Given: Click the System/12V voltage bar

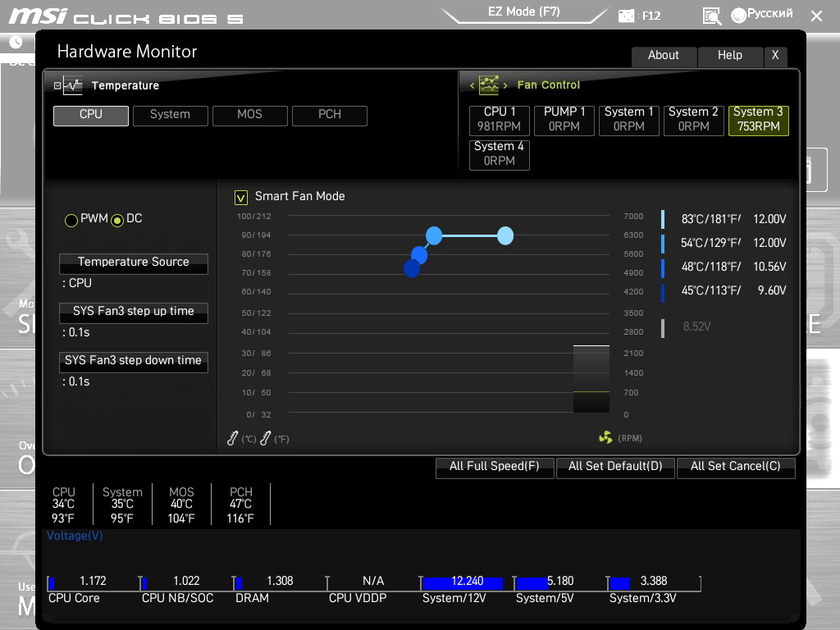Looking at the screenshot, I should [x=463, y=583].
